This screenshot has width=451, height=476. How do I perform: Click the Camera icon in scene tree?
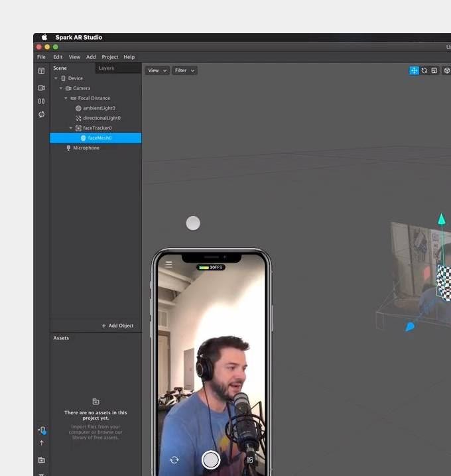68,88
